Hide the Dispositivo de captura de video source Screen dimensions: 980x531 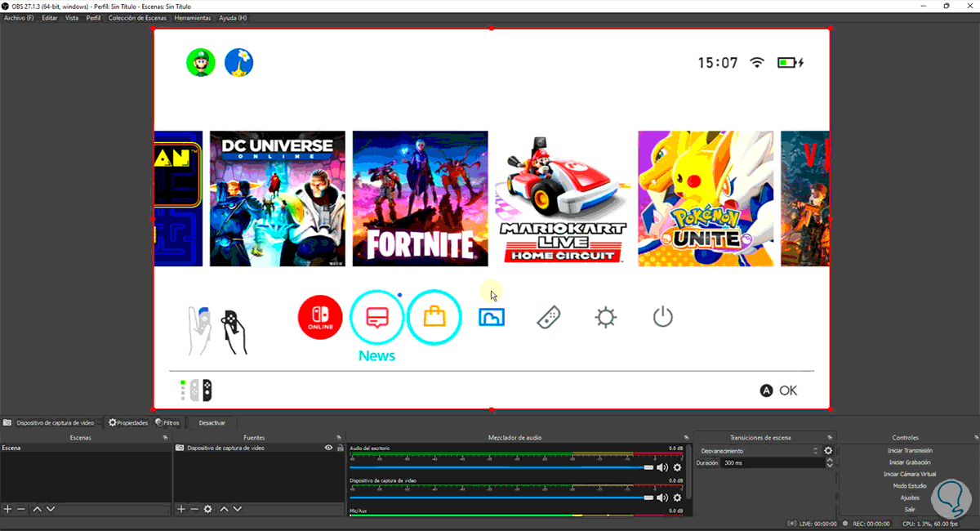pyautogui.click(x=328, y=448)
